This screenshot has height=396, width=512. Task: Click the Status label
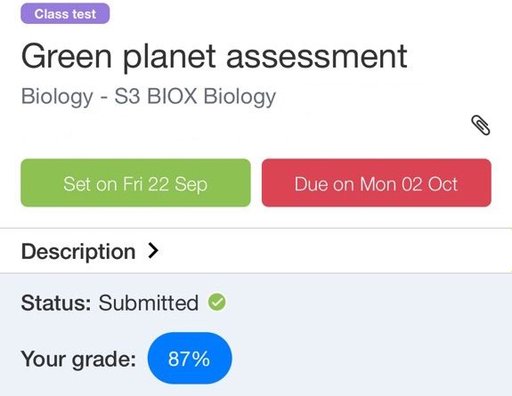pyautogui.click(x=56, y=303)
